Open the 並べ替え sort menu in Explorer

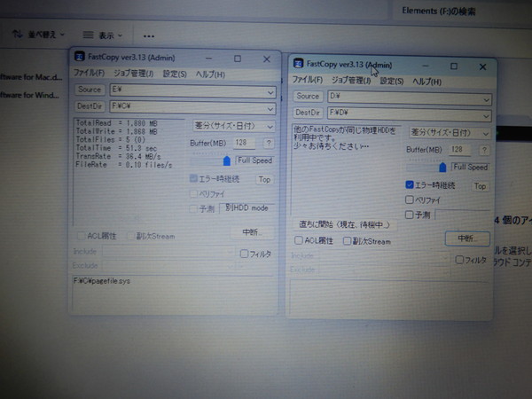(40, 35)
